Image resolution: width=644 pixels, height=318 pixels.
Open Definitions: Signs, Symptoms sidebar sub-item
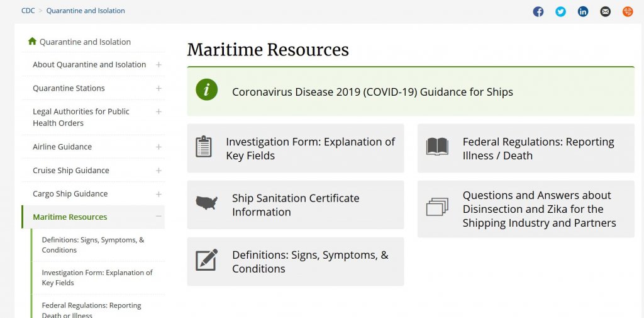(x=93, y=245)
